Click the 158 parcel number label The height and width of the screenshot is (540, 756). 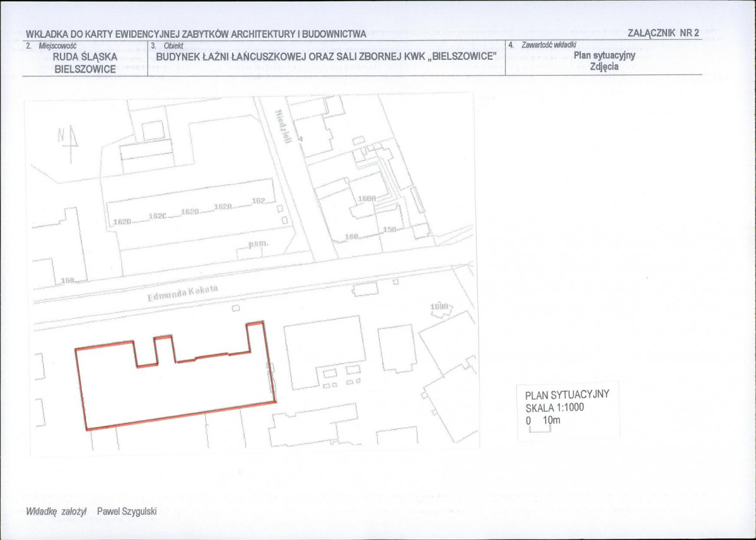[x=390, y=229]
